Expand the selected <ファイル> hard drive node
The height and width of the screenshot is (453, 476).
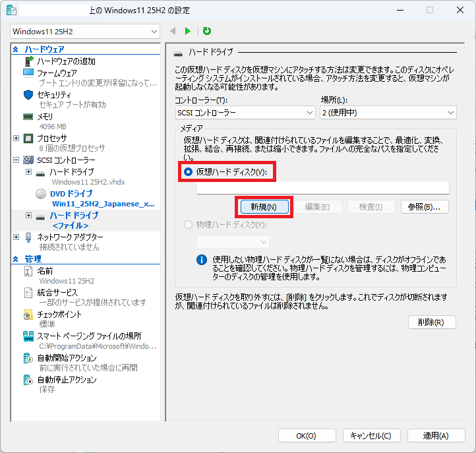coord(28,215)
